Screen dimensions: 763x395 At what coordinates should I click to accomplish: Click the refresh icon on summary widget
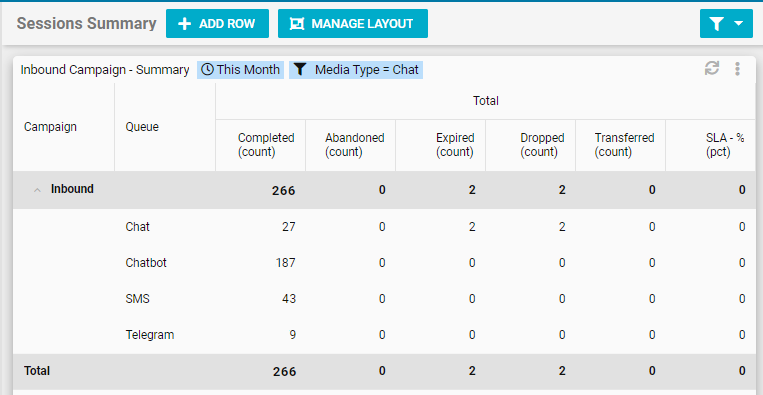pyautogui.click(x=712, y=69)
